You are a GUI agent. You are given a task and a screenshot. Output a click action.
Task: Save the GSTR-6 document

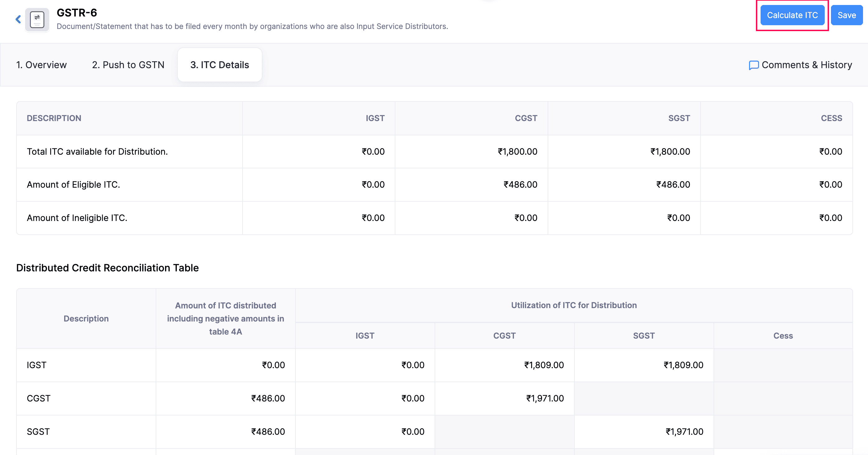tap(846, 15)
